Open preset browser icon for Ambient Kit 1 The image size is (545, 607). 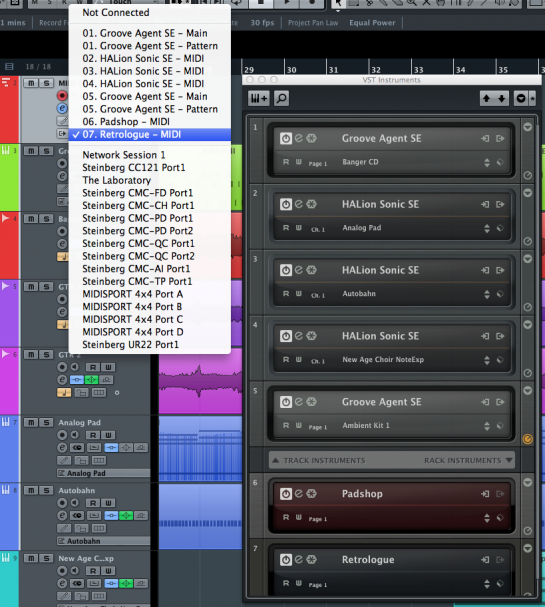[x=500, y=425]
